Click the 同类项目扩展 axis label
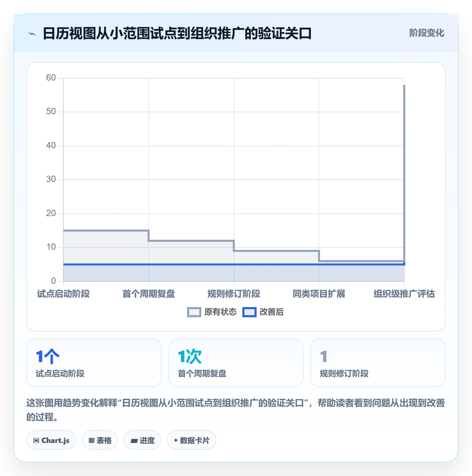 pyautogui.click(x=319, y=294)
